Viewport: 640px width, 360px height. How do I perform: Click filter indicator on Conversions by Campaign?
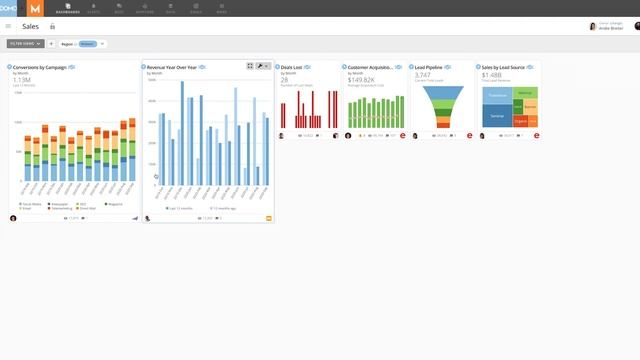pyautogui.click(x=72, y=67)
